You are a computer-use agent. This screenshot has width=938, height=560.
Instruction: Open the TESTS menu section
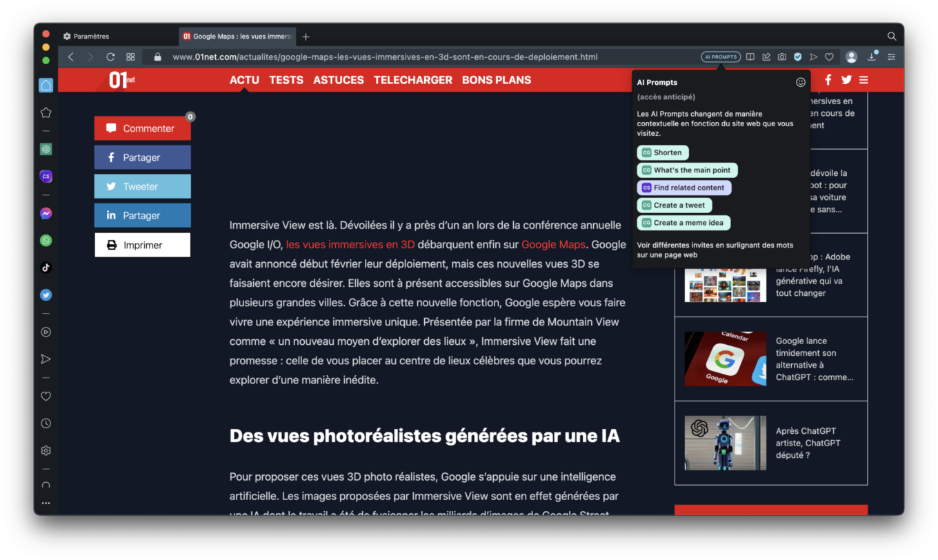click(x=286, y=80)
